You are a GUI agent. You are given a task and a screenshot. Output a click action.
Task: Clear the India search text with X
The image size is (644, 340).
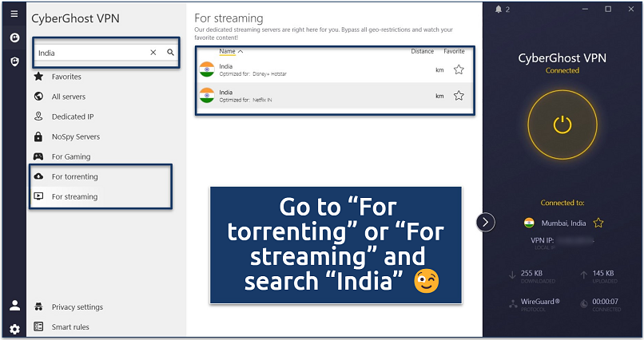[153, 53]
